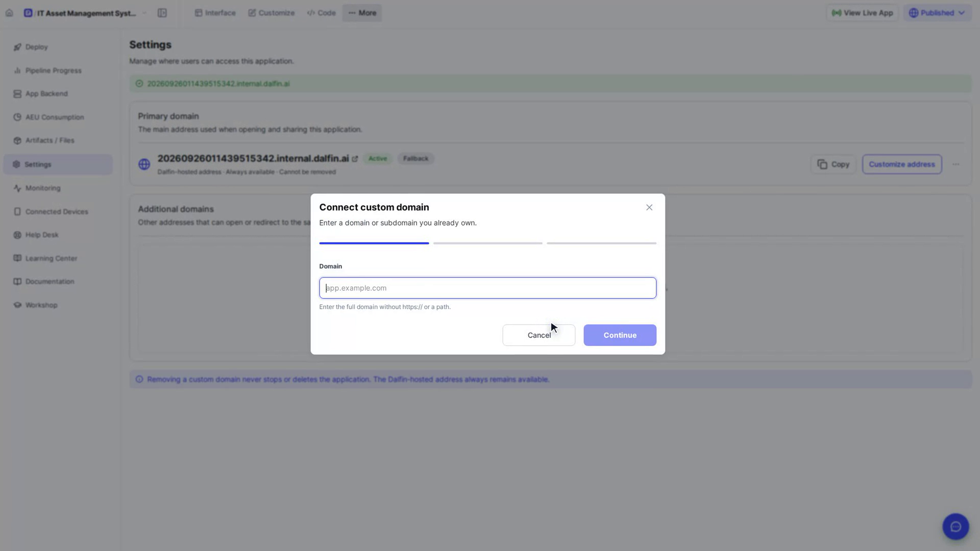Open App Backend in sidebar
This screenshot has height=551, width=980.
58,94
